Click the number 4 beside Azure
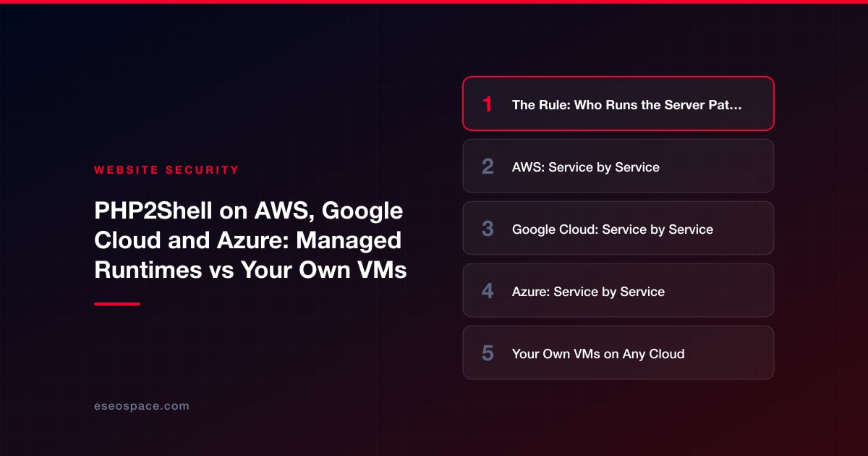 point(488,291)
